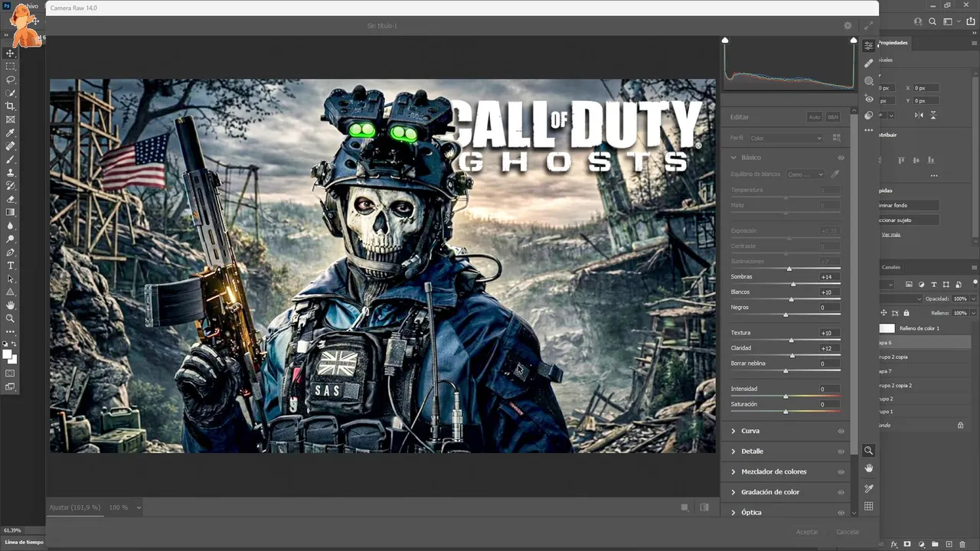Expand the Mezclador de colores section
The image size is (980, 551).
733,471
